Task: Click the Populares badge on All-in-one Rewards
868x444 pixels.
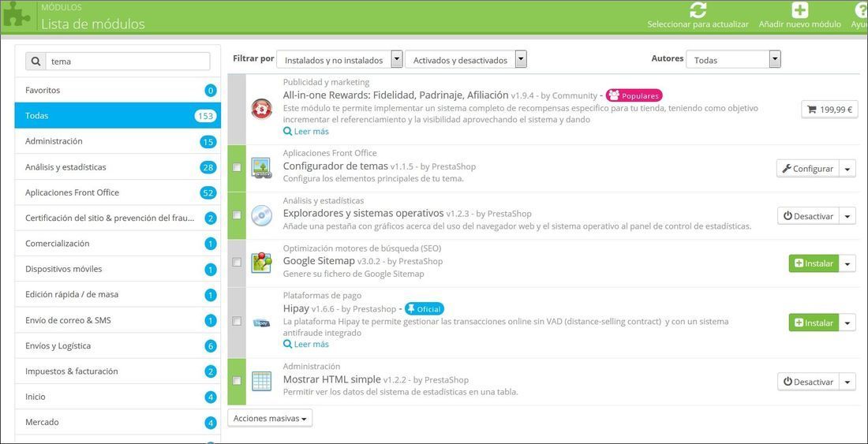Action: tap(634, 95)
